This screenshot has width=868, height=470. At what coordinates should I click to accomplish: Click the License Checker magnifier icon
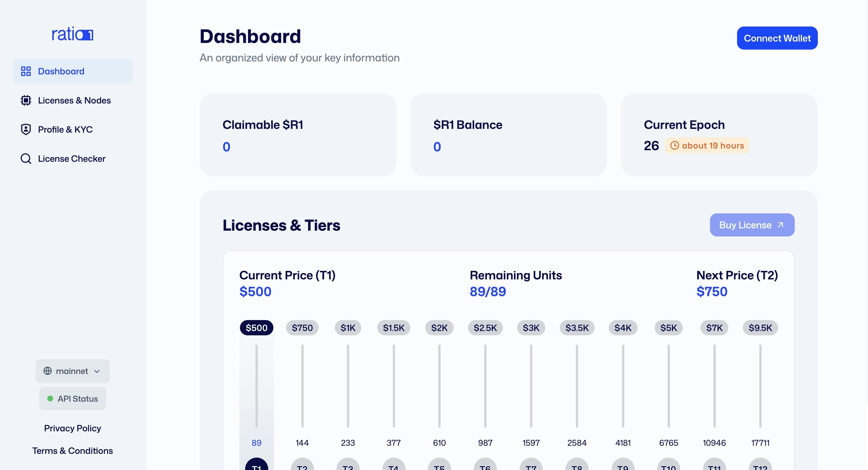tap(26, 159)
